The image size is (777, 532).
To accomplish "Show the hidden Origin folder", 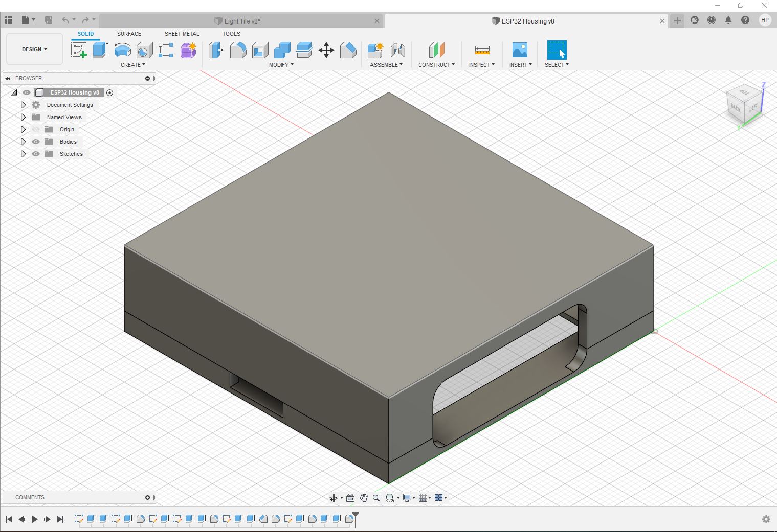I will coord(36,129).
